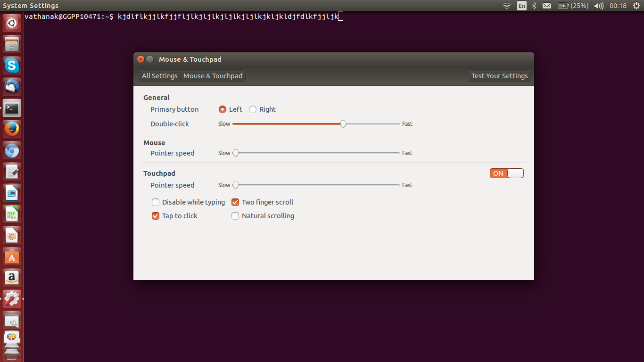This screenshot has width=644, height=362.
Task: Click the Touchpad pointer speed slider handle
Action: pyautogui.click(x=235, y=185)
